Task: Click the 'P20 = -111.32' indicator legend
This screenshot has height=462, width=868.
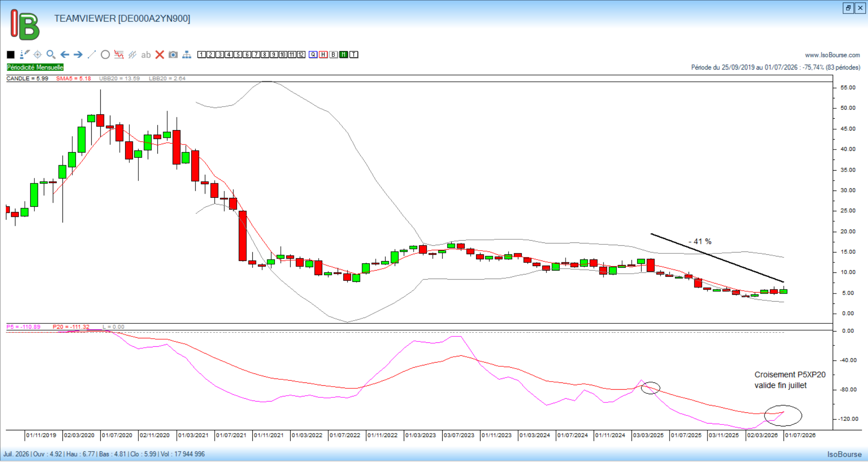Action: 71,327
